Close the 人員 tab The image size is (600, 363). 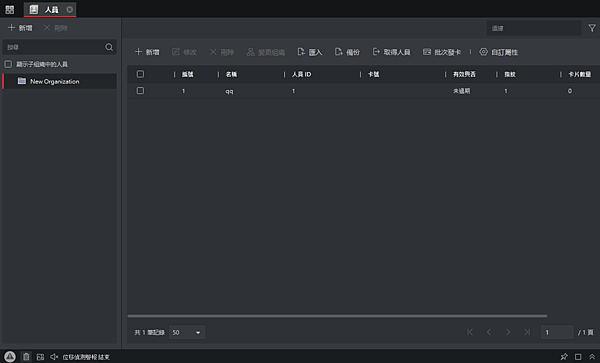click(x=70, y=10)
